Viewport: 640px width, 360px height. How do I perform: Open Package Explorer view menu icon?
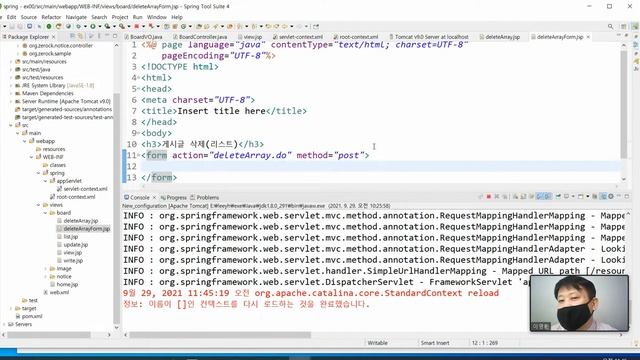tap(99, 36)
